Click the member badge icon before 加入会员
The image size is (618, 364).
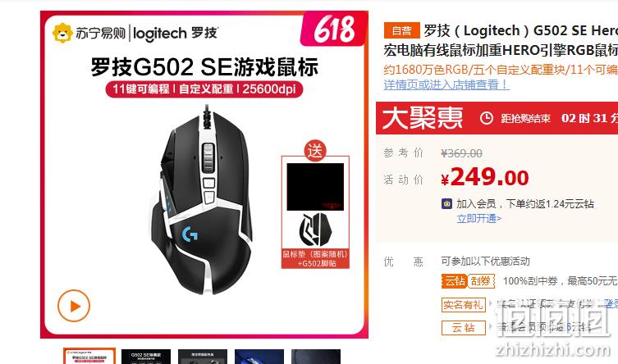point(446,204)
